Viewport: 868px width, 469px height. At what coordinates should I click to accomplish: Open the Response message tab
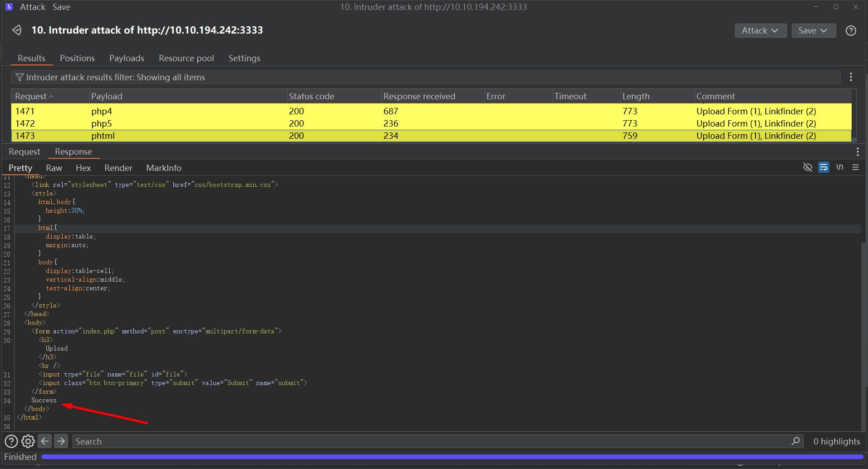[74, 151]
